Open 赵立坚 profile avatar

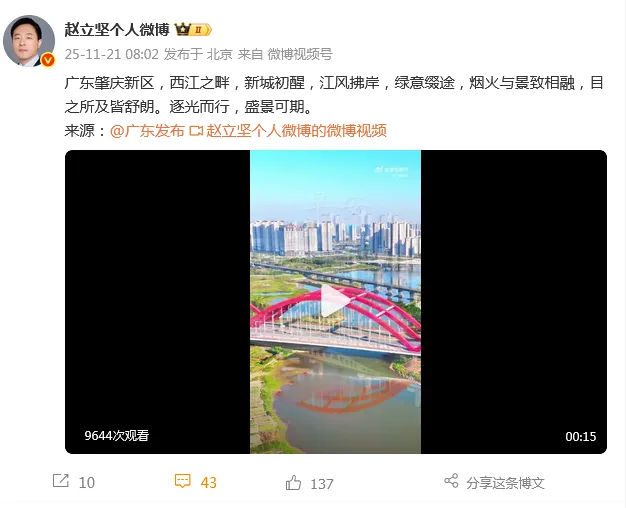click(x=29, y=41)
